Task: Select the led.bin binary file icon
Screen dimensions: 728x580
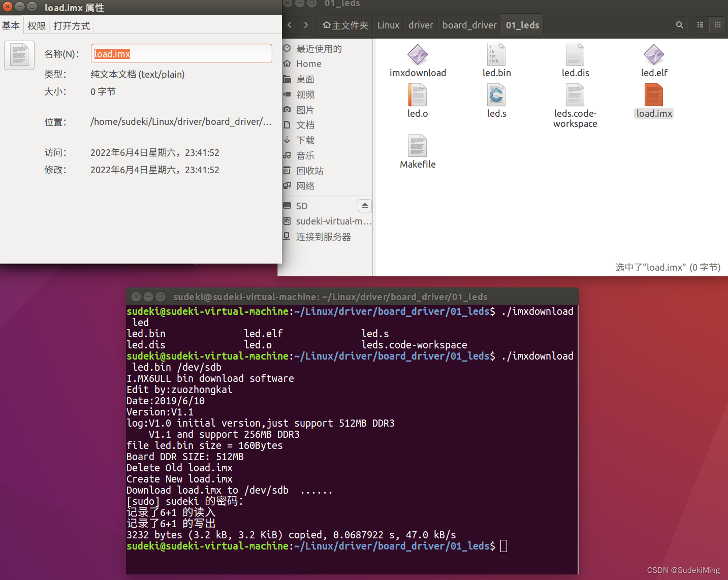Action: tap(496, 55)
